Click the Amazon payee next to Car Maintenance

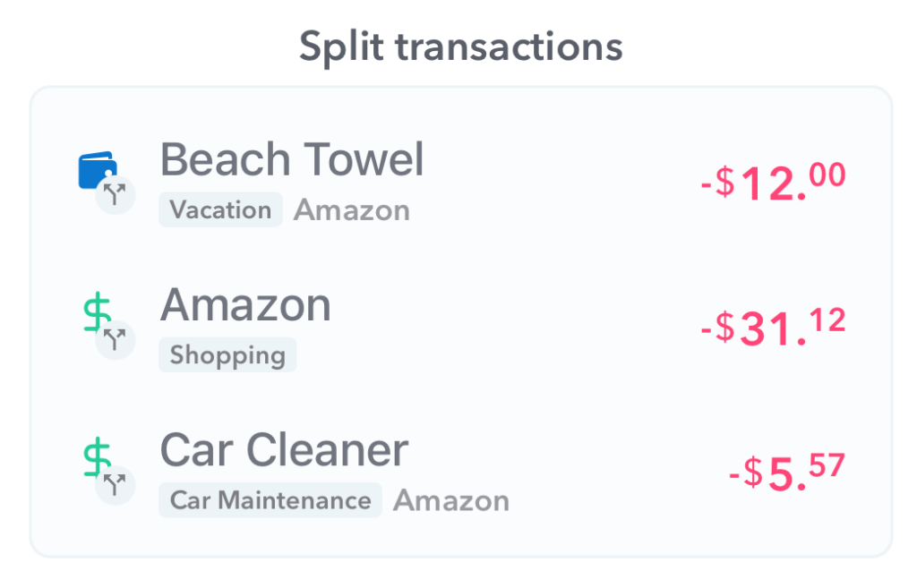coord(451,501)
